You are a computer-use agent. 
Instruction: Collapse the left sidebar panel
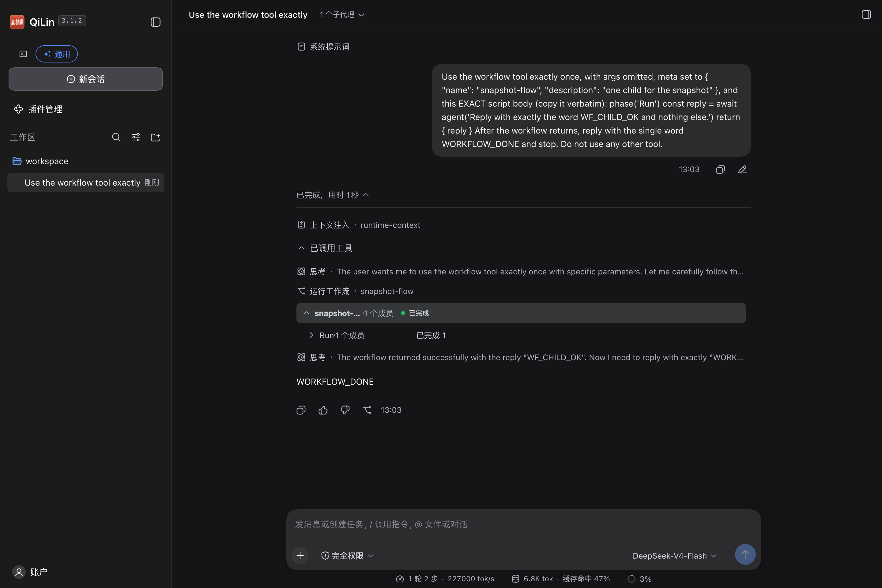[155, 22]
